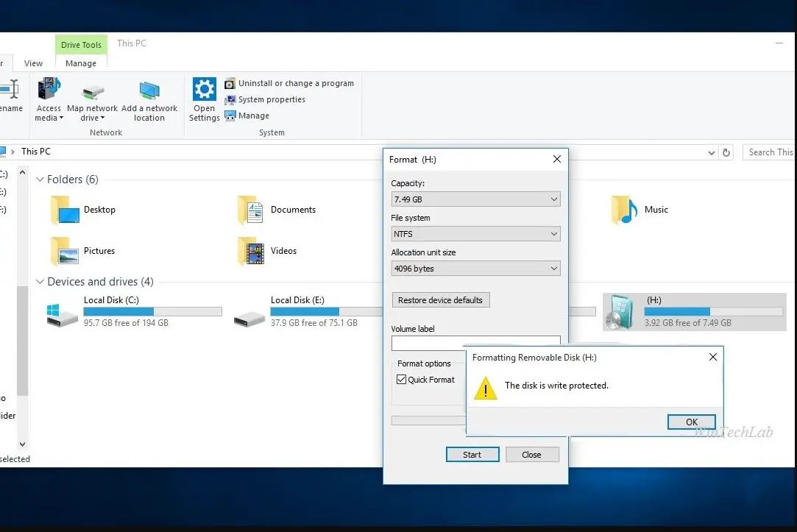Click inside the Volume label field
This screenshot has height=532, width=797.
coord(475,343)
